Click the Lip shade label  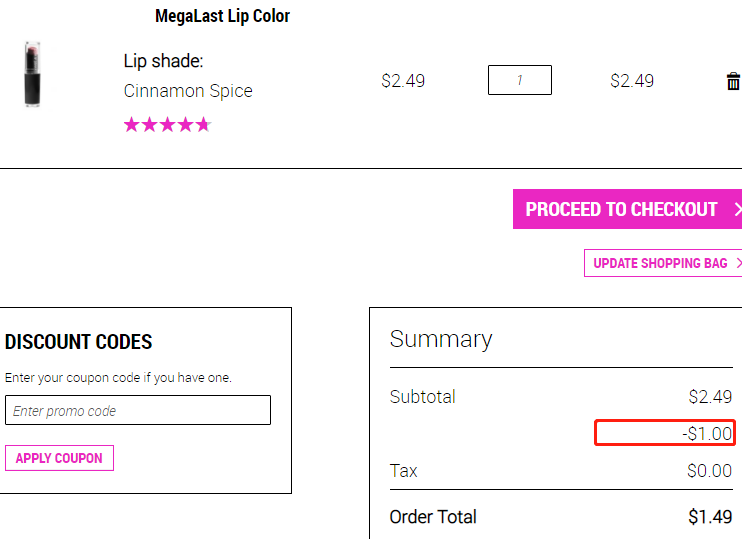(x=163, y=62)
